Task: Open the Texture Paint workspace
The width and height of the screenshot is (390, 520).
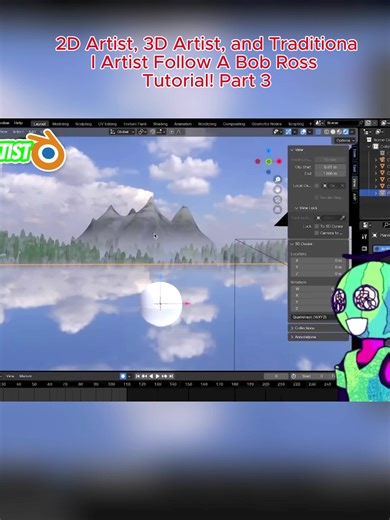Action: coord(135,124)
